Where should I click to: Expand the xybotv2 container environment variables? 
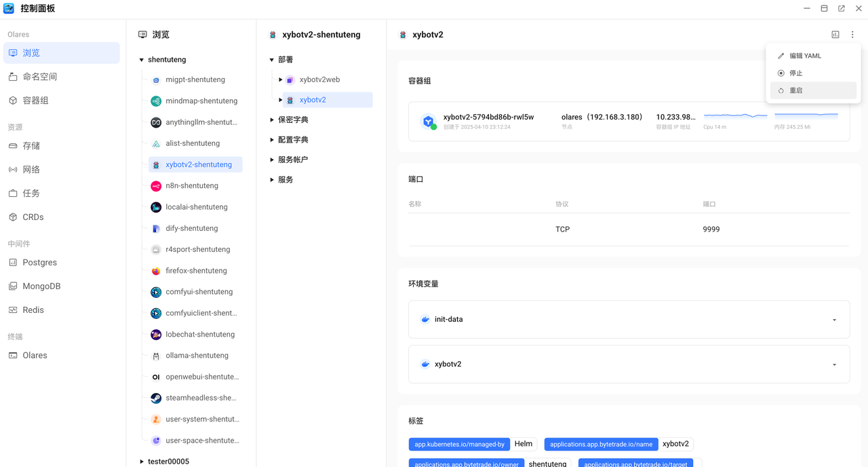point(834,365)
